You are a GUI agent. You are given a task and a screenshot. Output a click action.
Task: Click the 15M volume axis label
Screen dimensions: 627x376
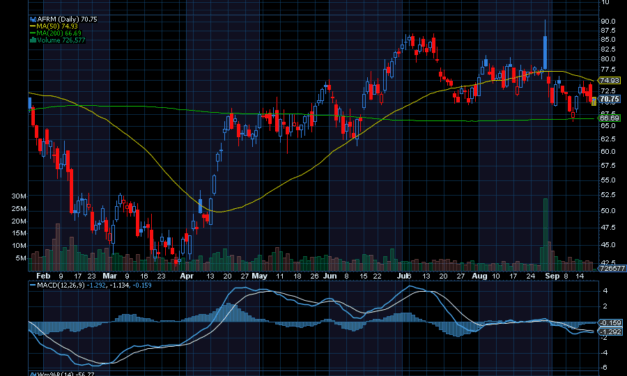tap(19, 233)
